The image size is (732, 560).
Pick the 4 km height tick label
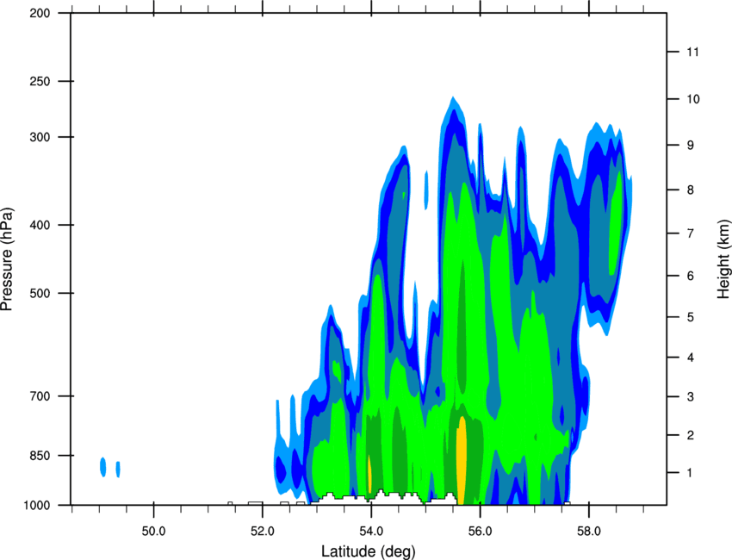[x=690, y=358]
